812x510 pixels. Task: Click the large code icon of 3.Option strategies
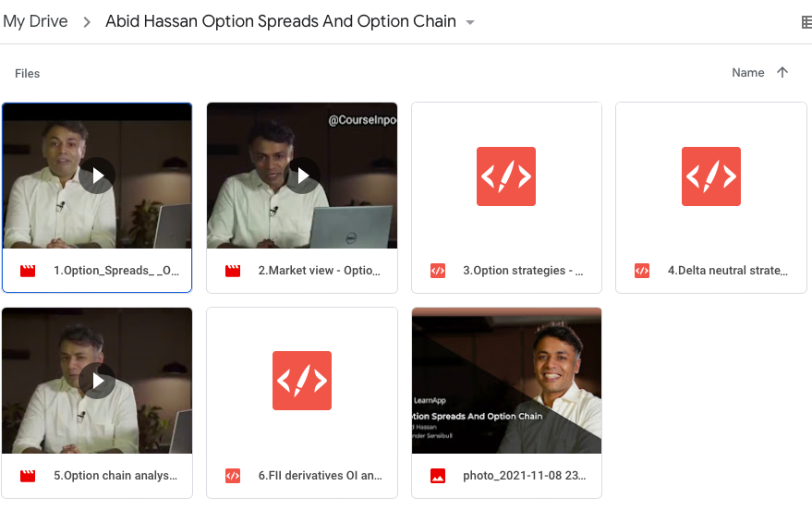click(506, 176)
